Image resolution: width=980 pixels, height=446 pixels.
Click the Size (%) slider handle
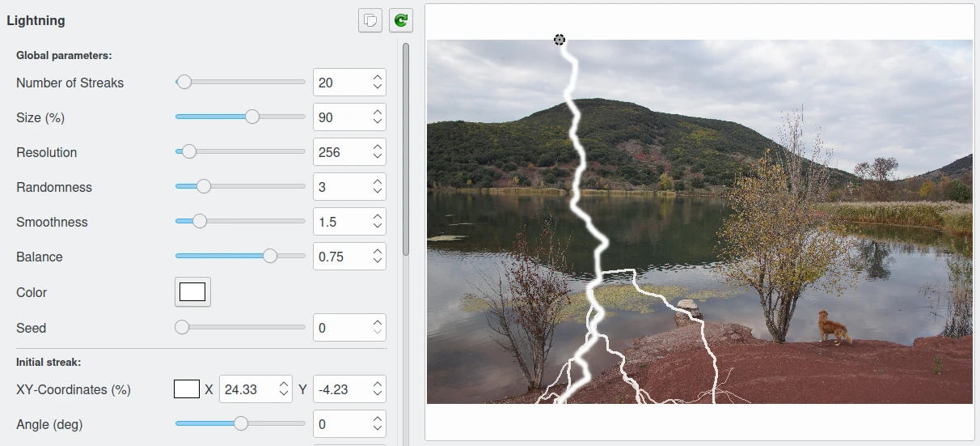tap(252, 117)
